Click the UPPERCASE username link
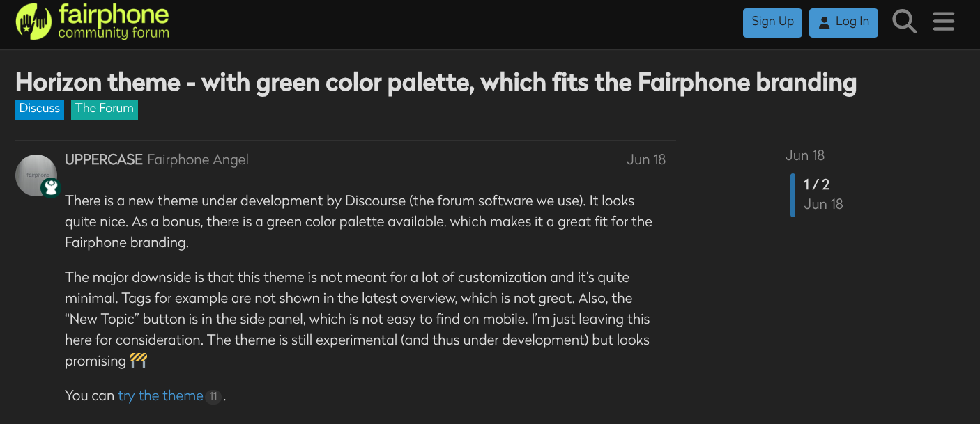This screenshot has height=424, width=980. pyautogui.click(x=104, y=160)
